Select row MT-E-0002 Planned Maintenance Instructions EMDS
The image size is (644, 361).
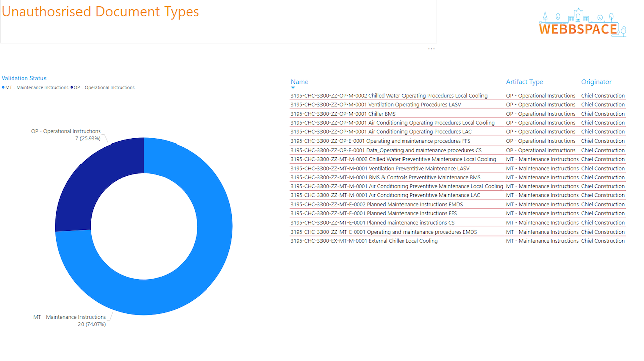pos(458,204)
